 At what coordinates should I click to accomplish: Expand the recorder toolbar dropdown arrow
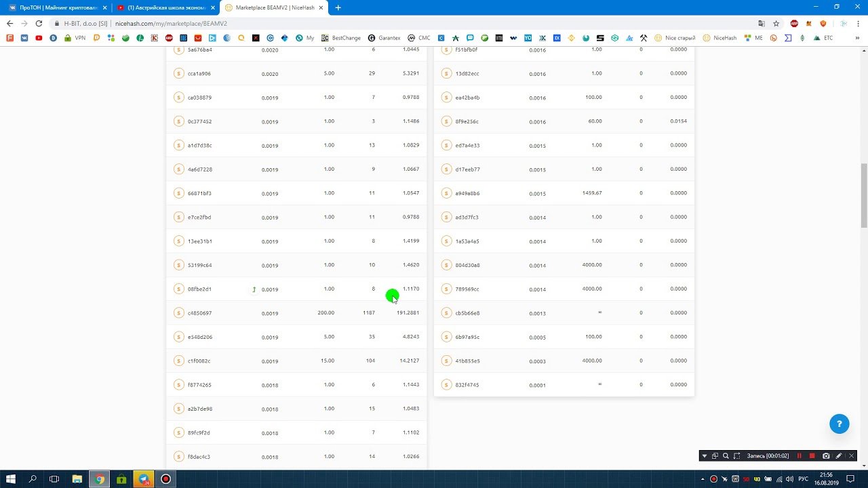pyautogui.click(x=705, y=456)
